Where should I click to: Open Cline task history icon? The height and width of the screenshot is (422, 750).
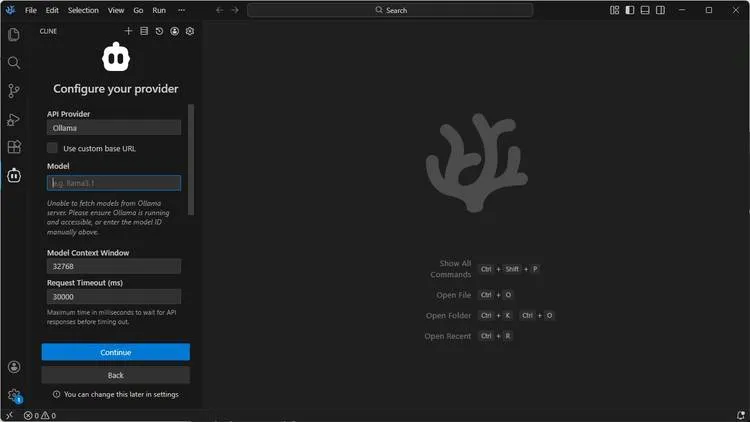pyautogui.click(x=159, y=31)
